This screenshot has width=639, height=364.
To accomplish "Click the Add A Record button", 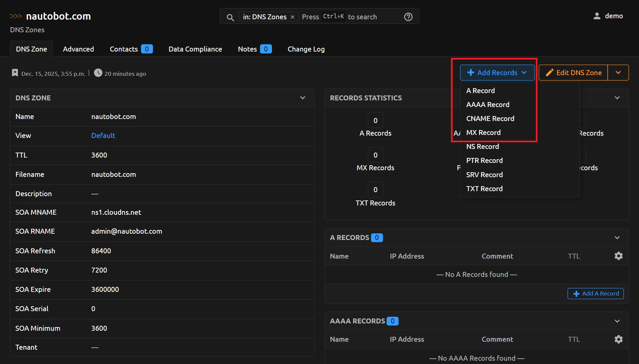I will tap(595, 294).
